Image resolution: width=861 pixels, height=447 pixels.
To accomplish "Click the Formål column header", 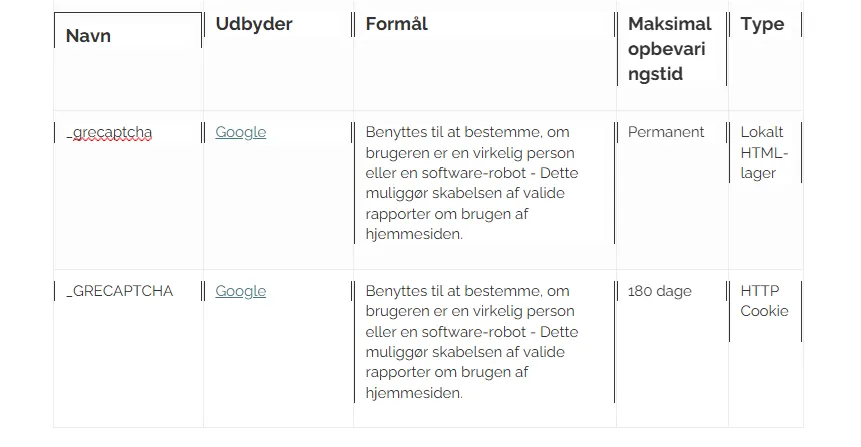I will pos(397,24).
